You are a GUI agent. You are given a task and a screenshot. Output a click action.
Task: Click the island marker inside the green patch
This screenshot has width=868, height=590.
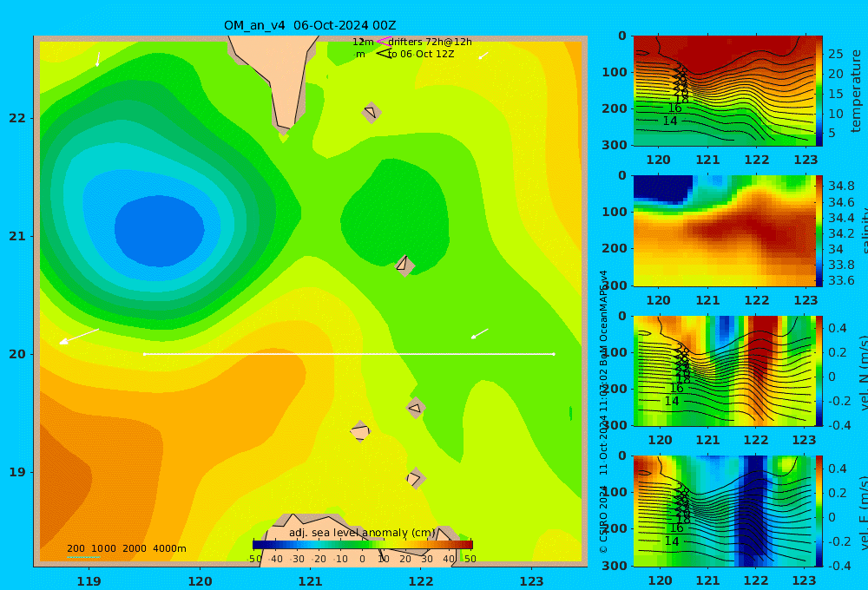(x=404, y=265)
